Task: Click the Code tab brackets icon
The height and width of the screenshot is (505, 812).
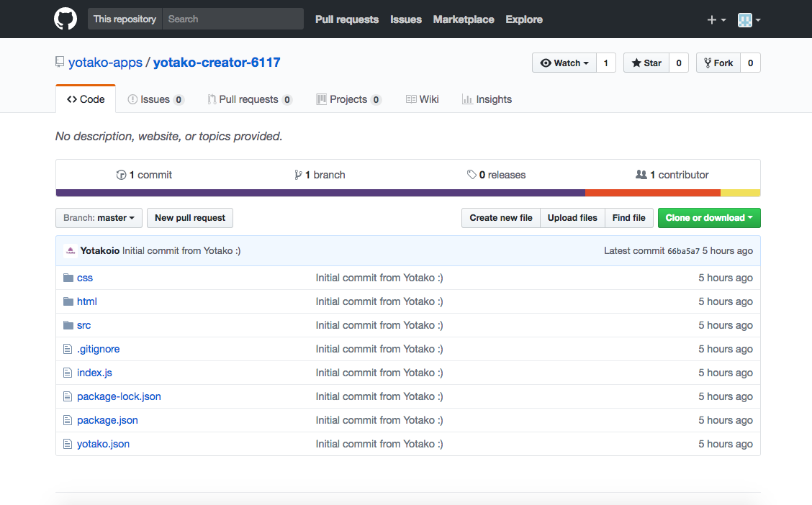Action: tap(72, 99)
